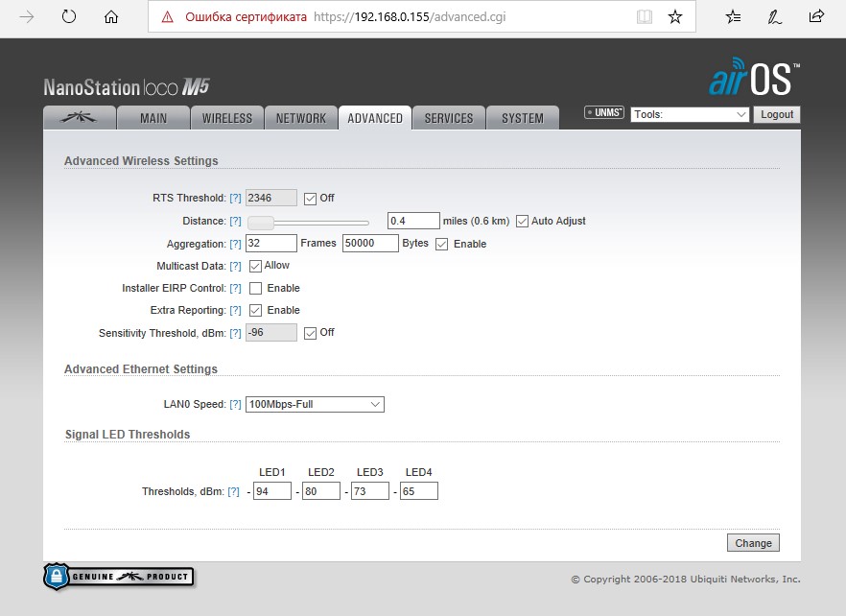The height and width of the screenshot is (616, 846).
Task: Toggle Extra Reporting Enable checkbox
Action: pos(256,311)
